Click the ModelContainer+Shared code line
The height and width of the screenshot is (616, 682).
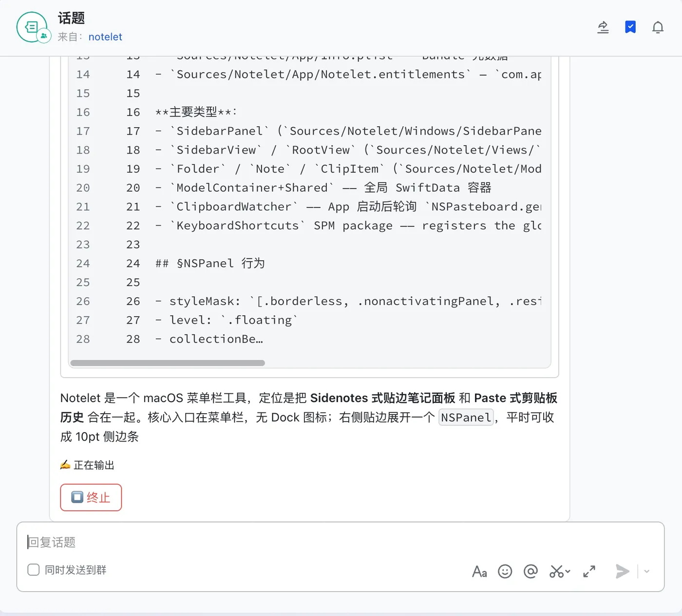pos(323,188)
